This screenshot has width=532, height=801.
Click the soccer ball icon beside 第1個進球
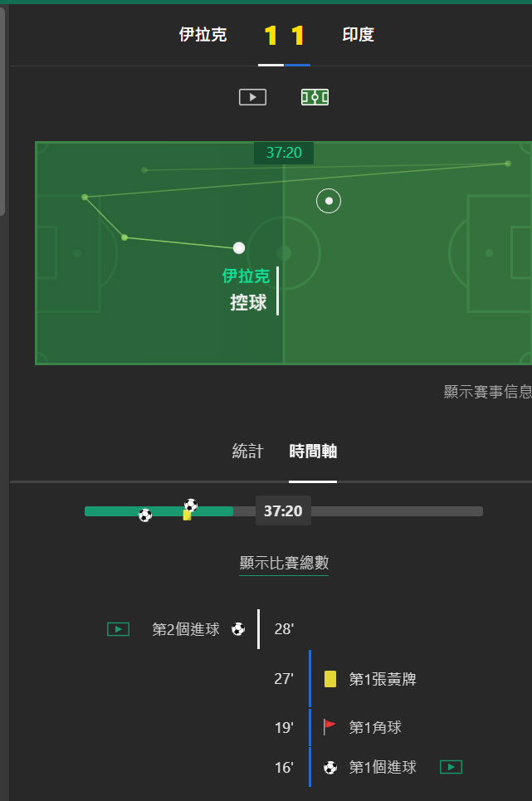coord(330,767)
